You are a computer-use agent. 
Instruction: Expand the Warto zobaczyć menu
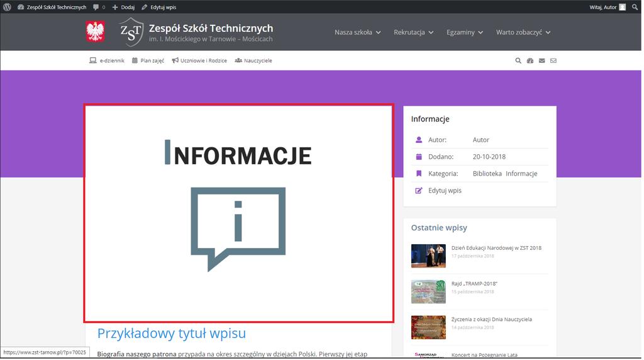point(523,32)
